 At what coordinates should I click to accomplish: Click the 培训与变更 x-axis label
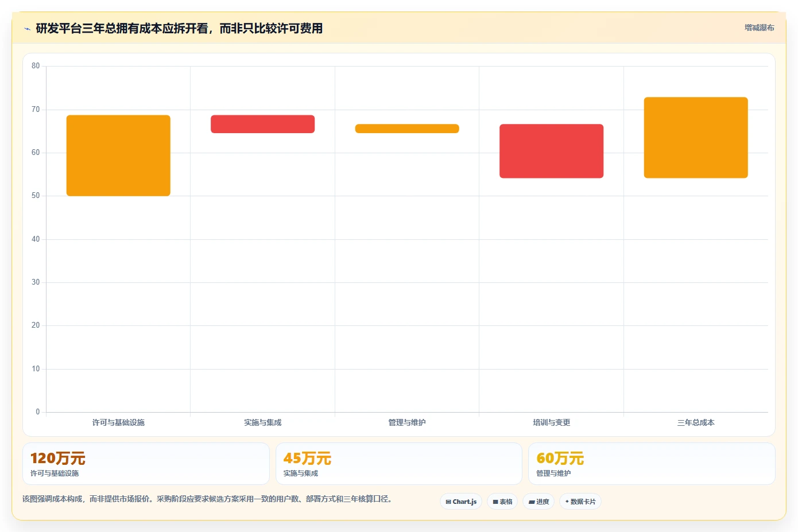[551, 422]
